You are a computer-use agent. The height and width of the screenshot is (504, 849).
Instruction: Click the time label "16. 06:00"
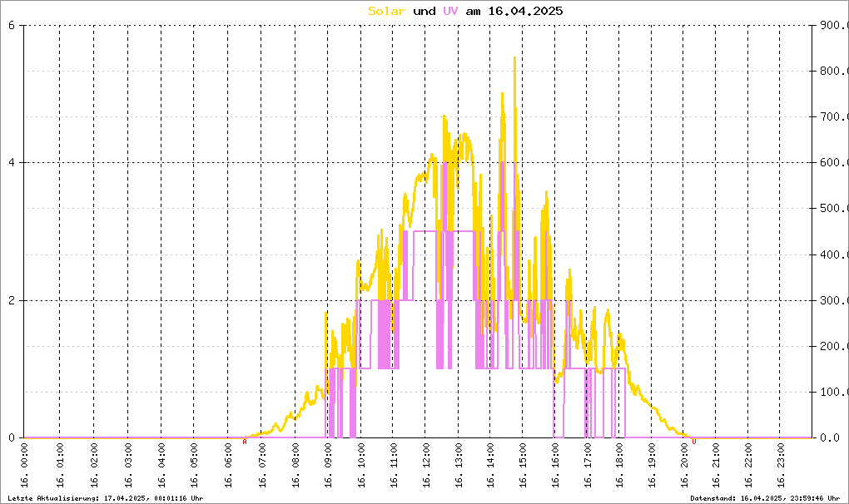(228, 465)
